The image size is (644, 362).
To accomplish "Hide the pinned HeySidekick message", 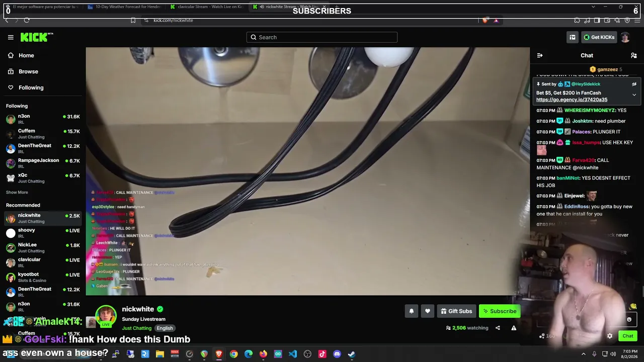I will tap(634, 84).
